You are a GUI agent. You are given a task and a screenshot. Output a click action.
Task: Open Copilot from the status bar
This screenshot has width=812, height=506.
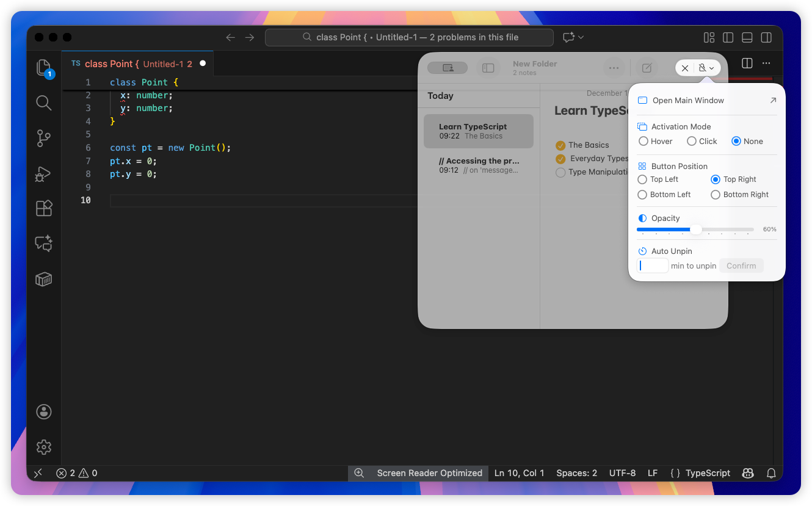tap(747, 472)
